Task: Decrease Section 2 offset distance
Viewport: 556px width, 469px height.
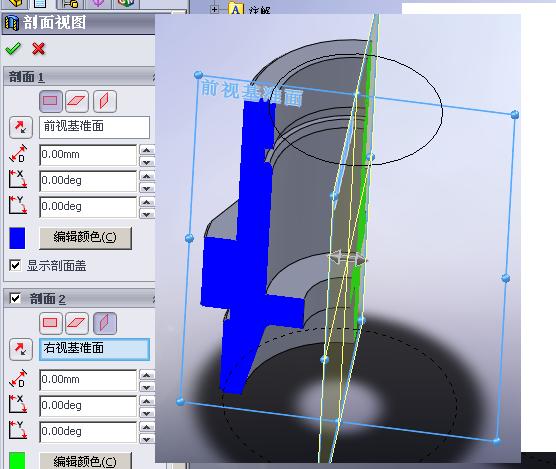Action: 147,387
